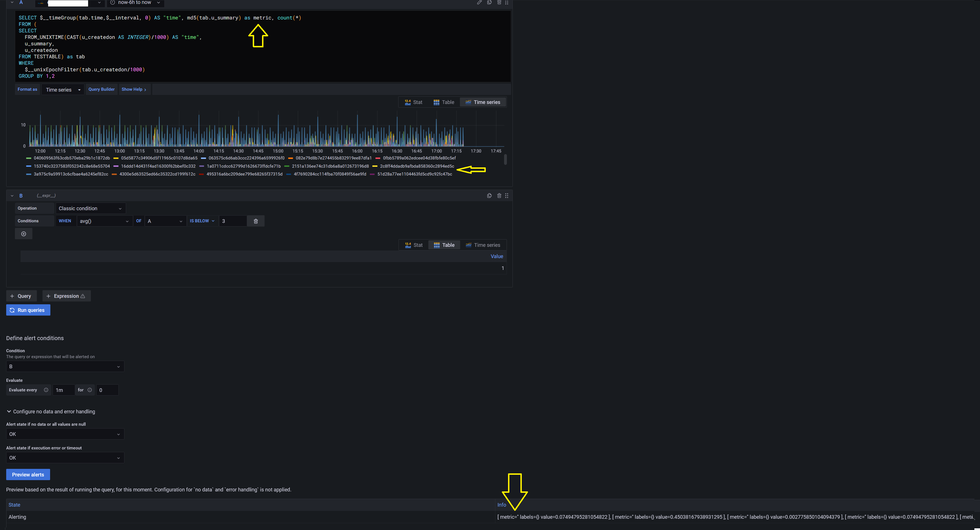Image resolution: width=980 pixels, height=530 pixels.
Task: Show expression B result as Time series
Action: pyautogui.click(x=483, y=245)
